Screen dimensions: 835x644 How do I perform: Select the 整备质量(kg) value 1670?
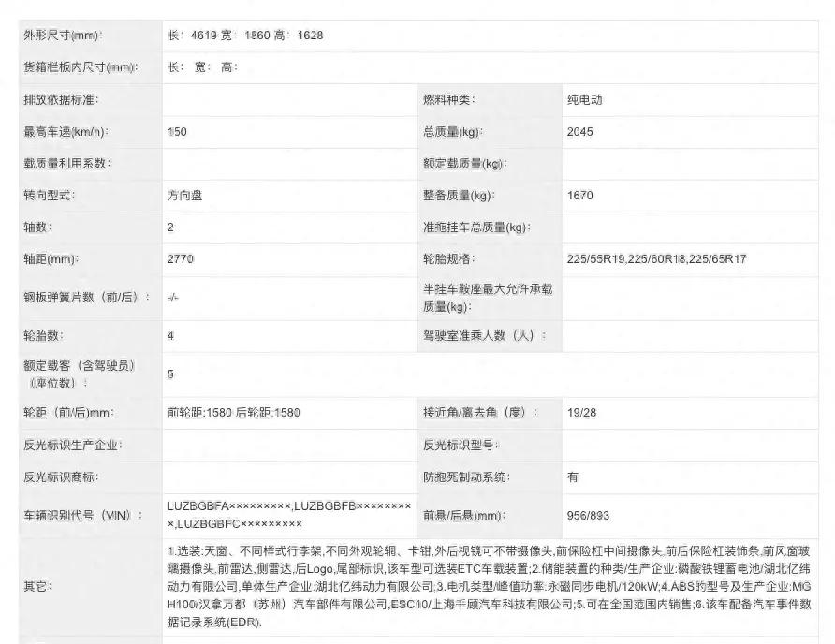coord(579,196)
